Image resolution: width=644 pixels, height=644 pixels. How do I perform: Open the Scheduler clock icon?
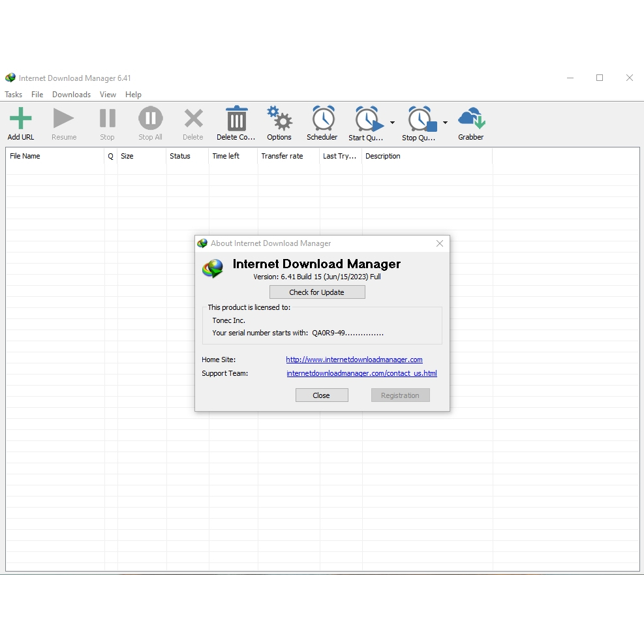tap(322, 119)
